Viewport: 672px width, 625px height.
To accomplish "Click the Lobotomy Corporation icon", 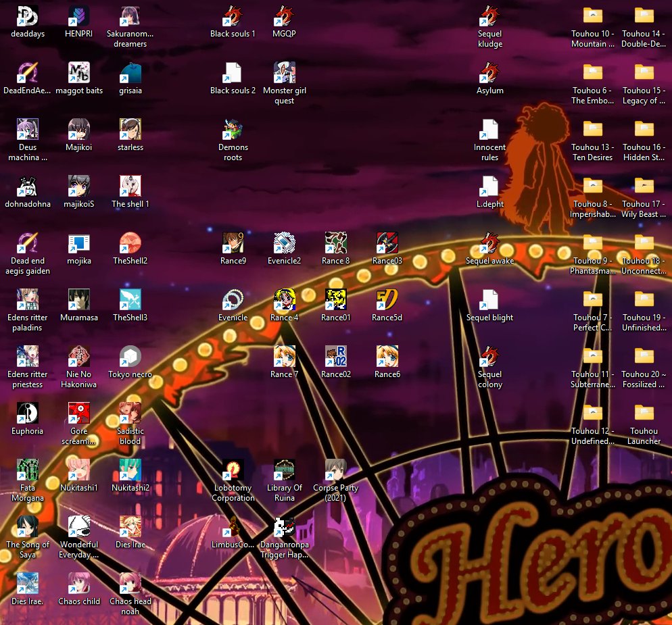I will click(233, 470).
